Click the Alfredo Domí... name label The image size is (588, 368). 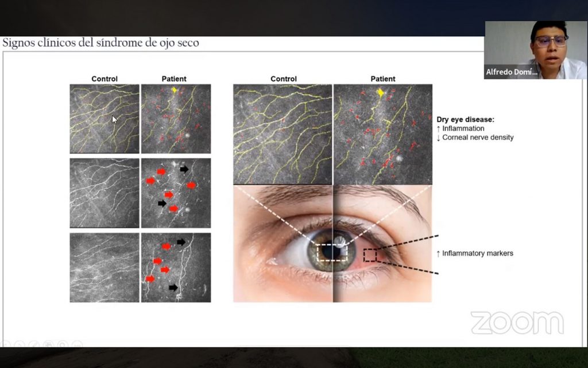[x=512, y=72]
